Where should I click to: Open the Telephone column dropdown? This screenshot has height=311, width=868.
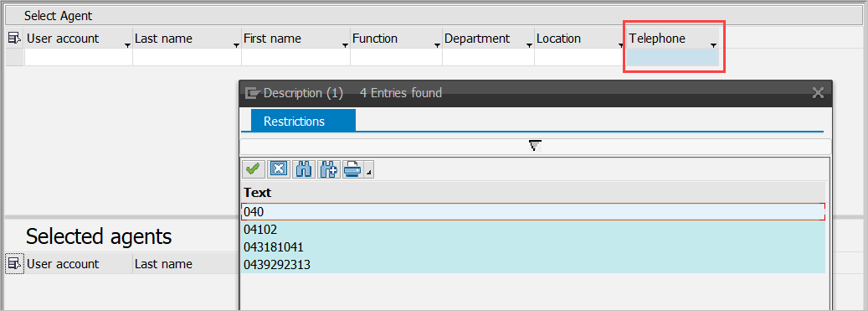[x=713, y=45]
